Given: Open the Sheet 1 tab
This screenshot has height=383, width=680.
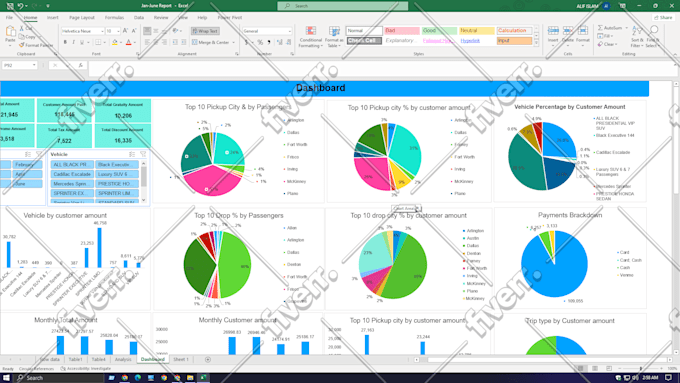Looking at the screenshot, I should (181, 360).
